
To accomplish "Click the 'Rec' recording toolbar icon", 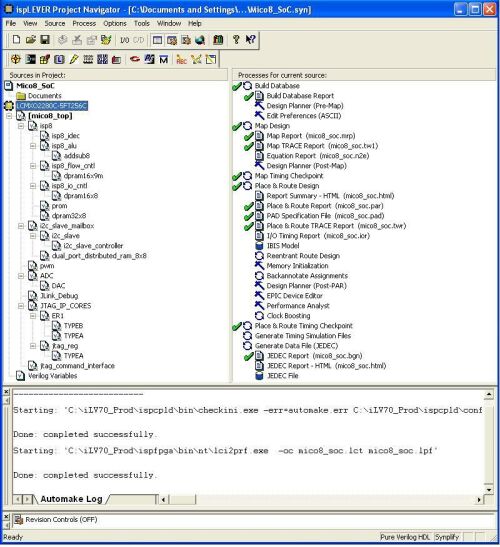I will point(181,60).
